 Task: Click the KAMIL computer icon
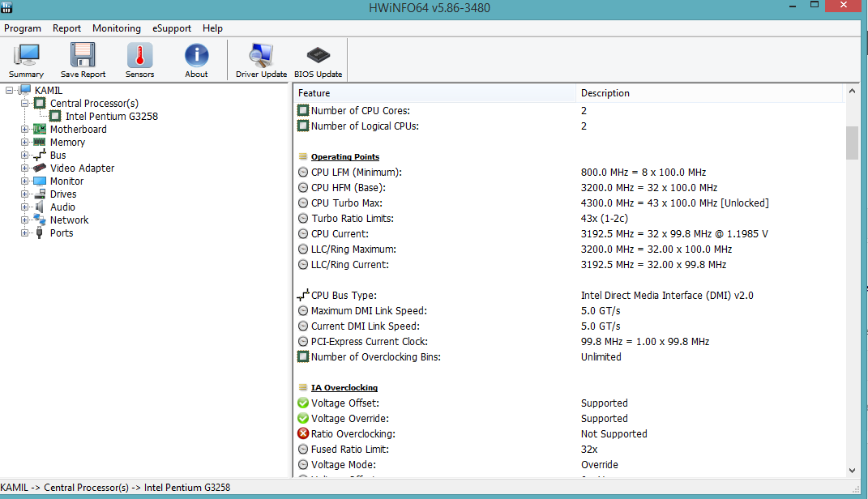[x=25, y=90]
